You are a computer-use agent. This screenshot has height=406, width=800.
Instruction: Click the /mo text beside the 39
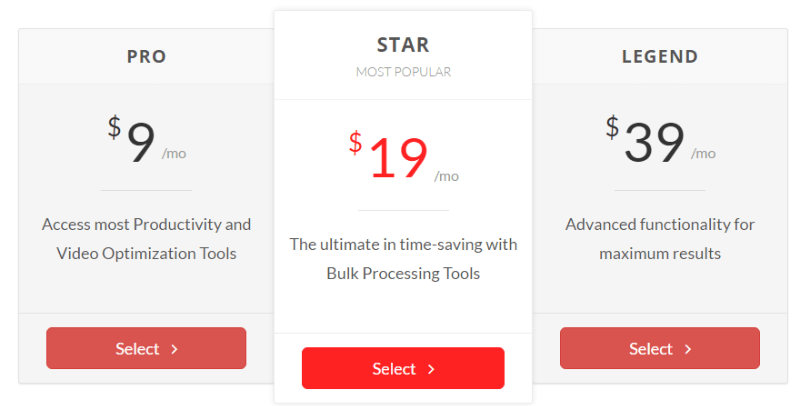tap(703, 154)
